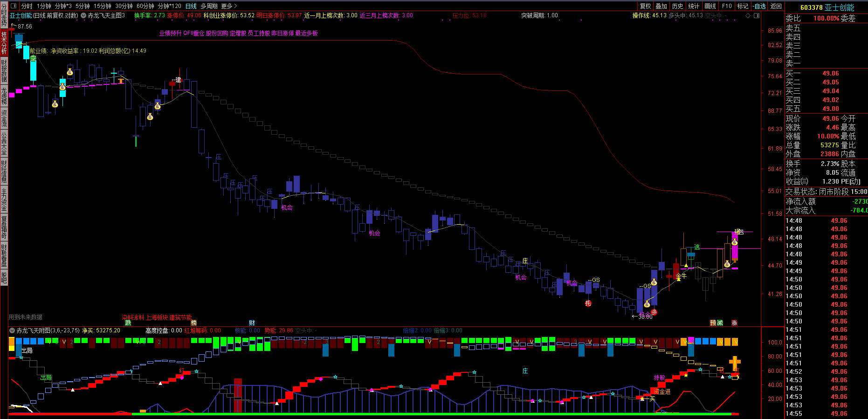Click the orange cross marker in the sub-chart
The width and height of the screenshot is (868, 419).
tap(735, 363)
